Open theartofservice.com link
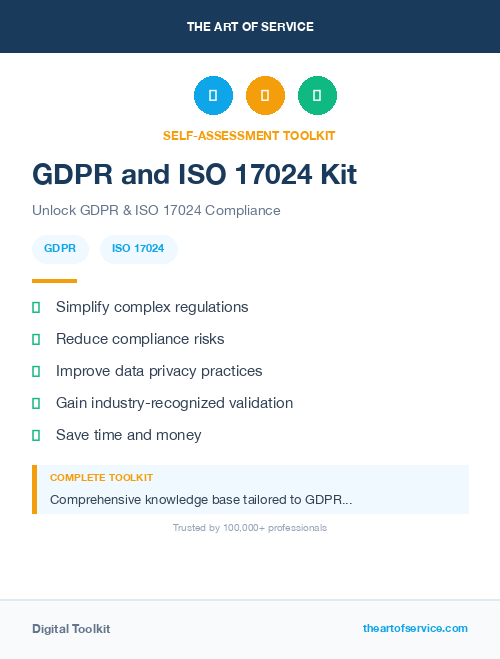 pos(415,628)
